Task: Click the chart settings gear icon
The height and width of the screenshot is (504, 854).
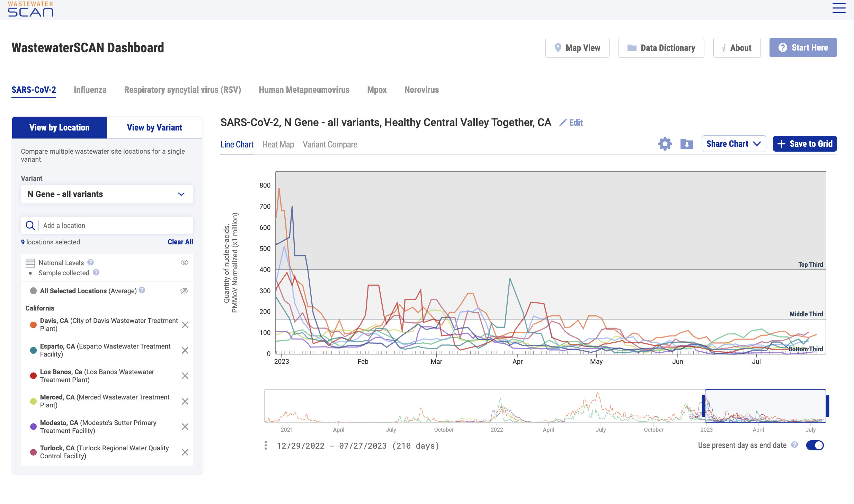Action: coord(665,144)
